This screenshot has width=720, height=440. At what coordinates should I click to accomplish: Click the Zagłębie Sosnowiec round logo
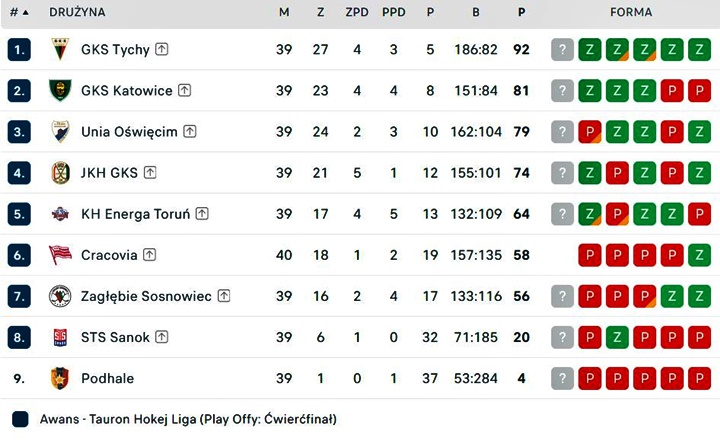60,296
